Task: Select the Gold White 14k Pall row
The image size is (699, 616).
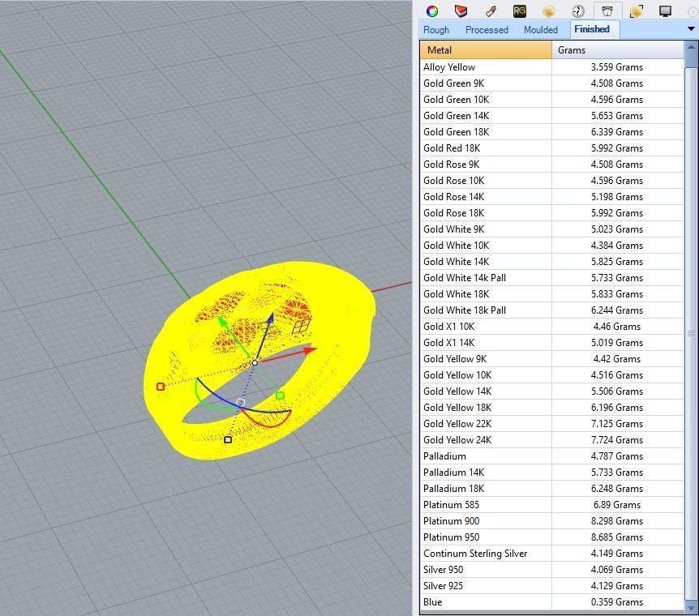Action: [x=551, y=278]
